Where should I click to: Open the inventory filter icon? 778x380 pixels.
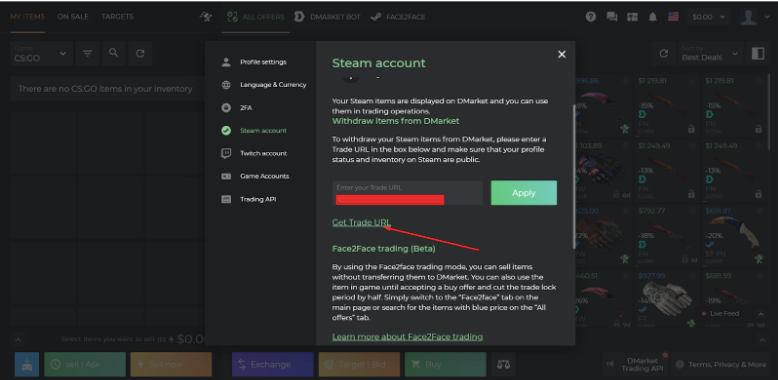click(87, 53)
